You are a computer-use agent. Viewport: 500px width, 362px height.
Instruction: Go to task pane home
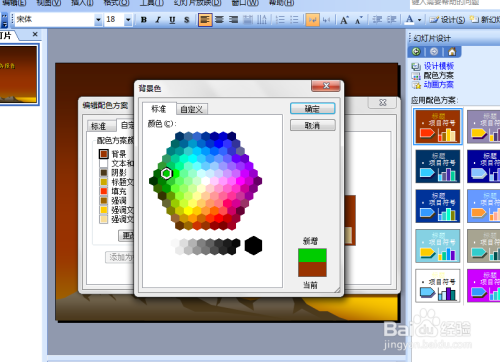[452, 52]
